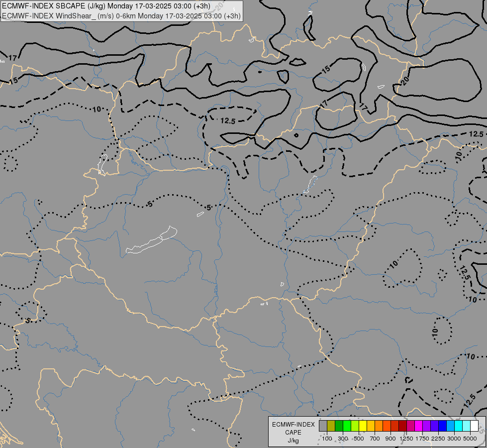This screenshot has width=487, height=448.
Task: Click the legend tick value "2250"
Action: coord(438,439)
